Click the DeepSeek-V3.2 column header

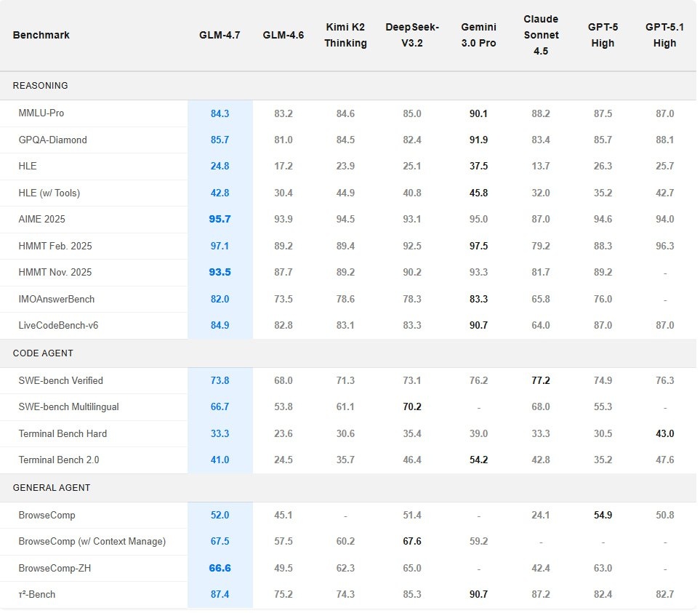412,35
